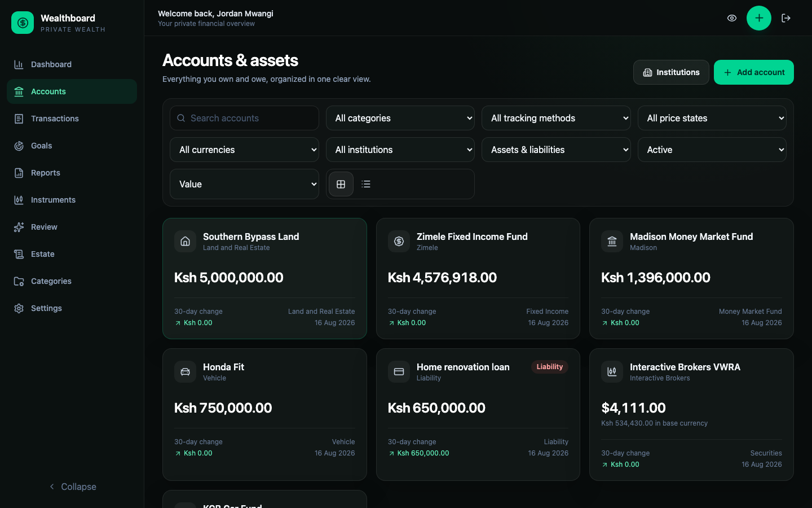Click the sign out icon

[x=786, y=18]
